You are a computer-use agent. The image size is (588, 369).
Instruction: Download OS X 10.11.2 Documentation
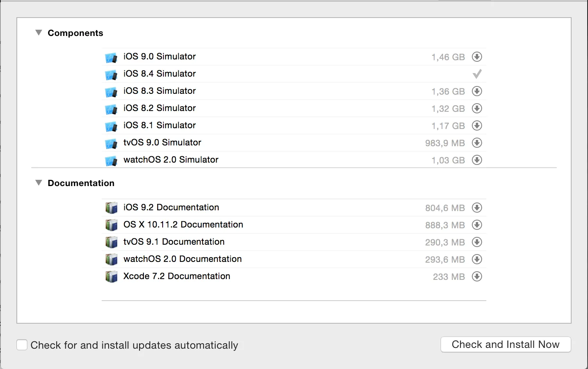[x=477, y=225]
